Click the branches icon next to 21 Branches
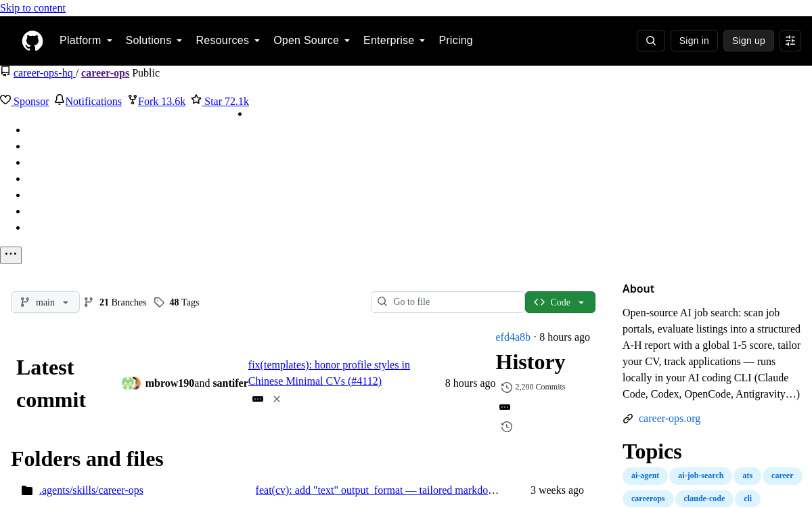 click(89, 302)
